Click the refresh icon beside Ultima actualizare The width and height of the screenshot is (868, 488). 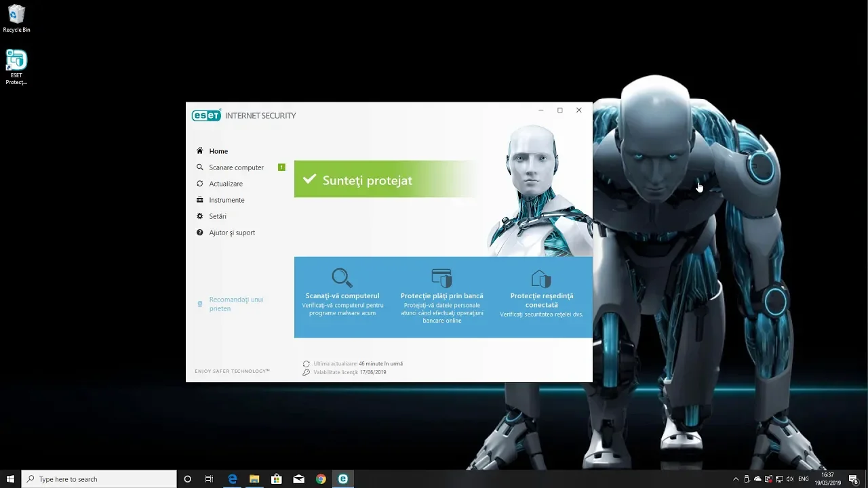307,364
